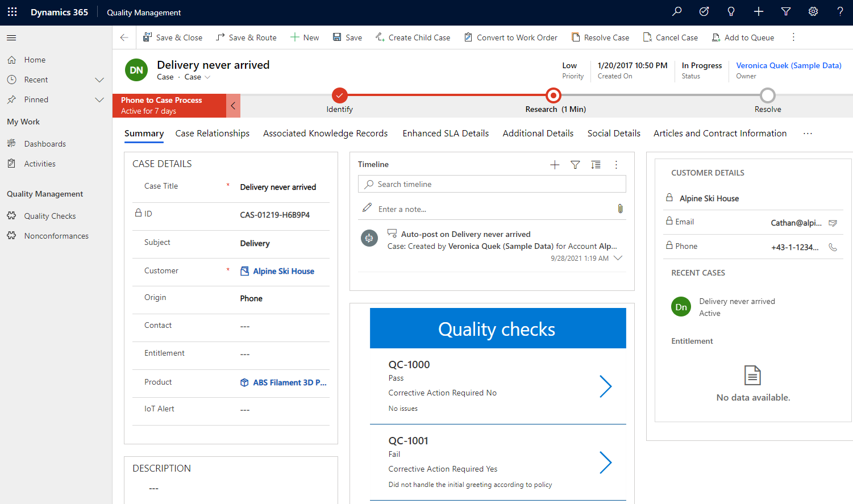The height and width of the screenshot is (504, 853).
Task: Open the QC-1000 quality check arrow
Action: [x=606, y=386]
